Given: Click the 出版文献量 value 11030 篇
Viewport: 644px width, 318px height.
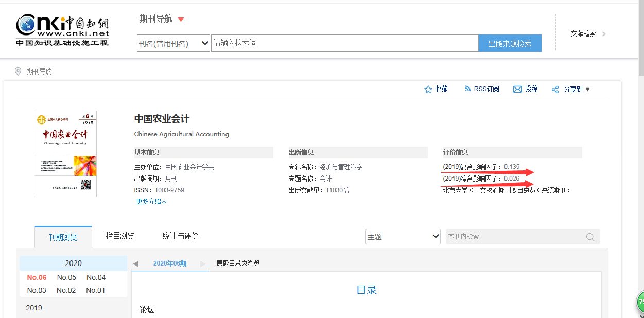Looking at the screenshot, I should click(x=338, y=190).
